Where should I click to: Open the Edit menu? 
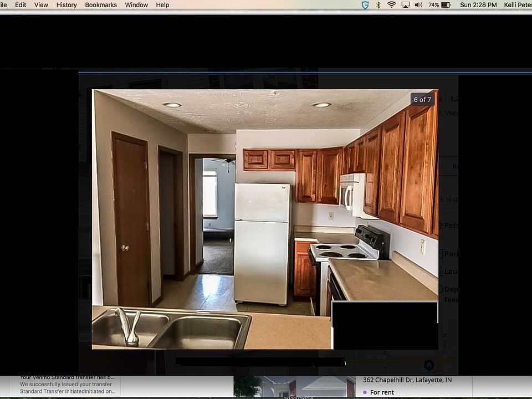click(x=21, y=5)
